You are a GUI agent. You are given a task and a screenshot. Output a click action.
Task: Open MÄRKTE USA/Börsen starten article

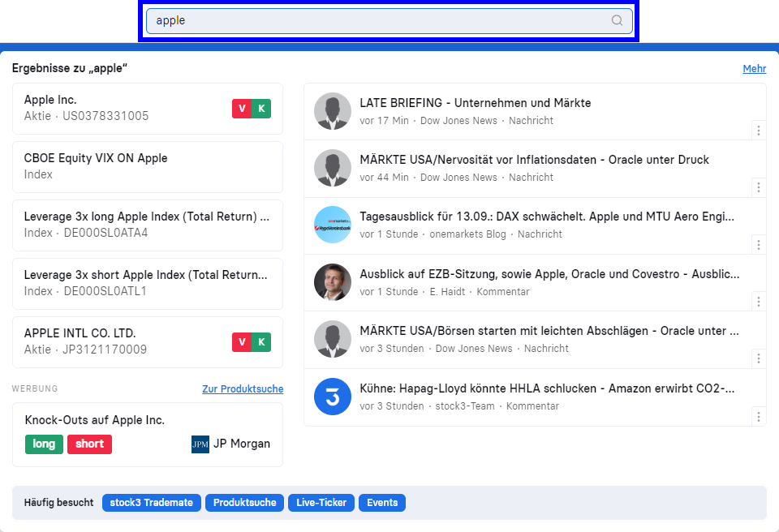(x=549, y=332)
